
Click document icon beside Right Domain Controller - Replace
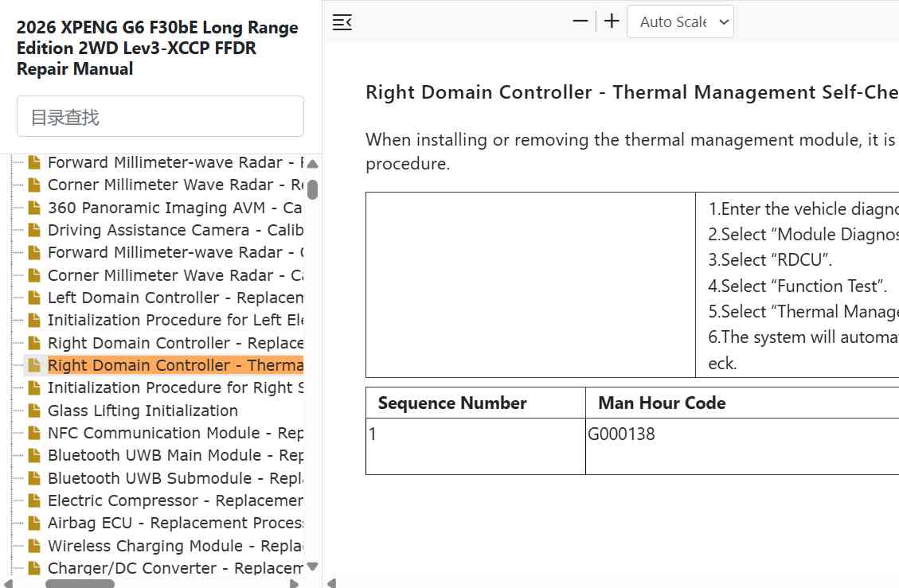(34, 343)
